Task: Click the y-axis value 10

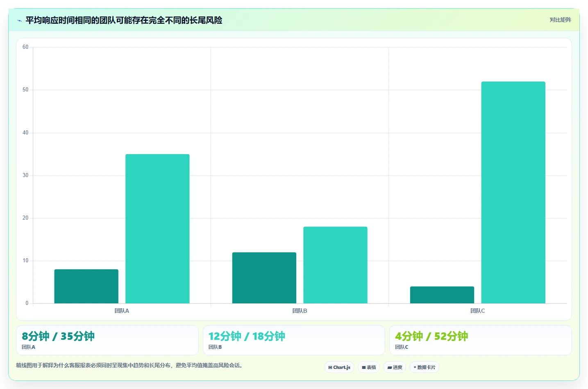Action: coord(25,260)
